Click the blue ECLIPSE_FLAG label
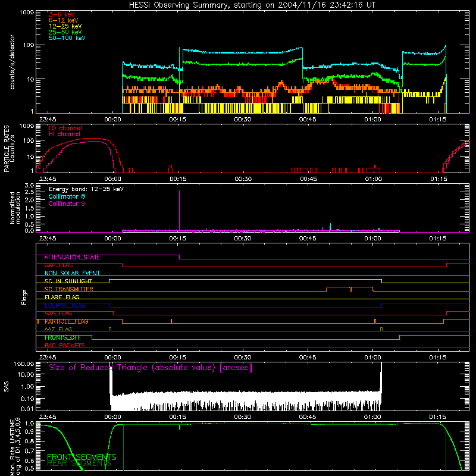 point(65,305)
